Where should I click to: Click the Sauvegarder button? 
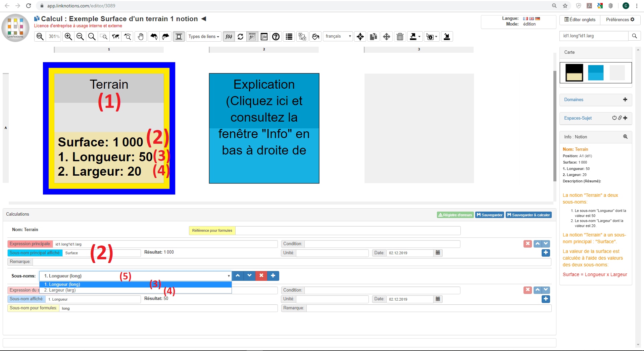490,215
